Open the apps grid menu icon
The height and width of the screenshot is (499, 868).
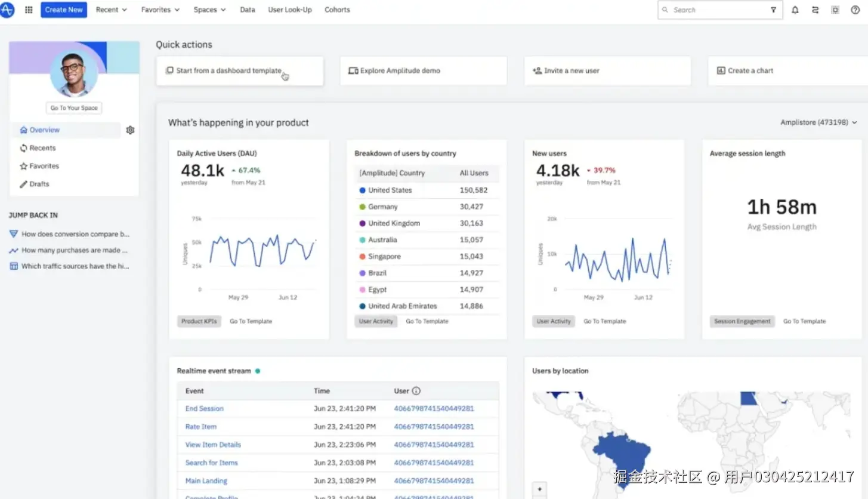pos(29,10)
